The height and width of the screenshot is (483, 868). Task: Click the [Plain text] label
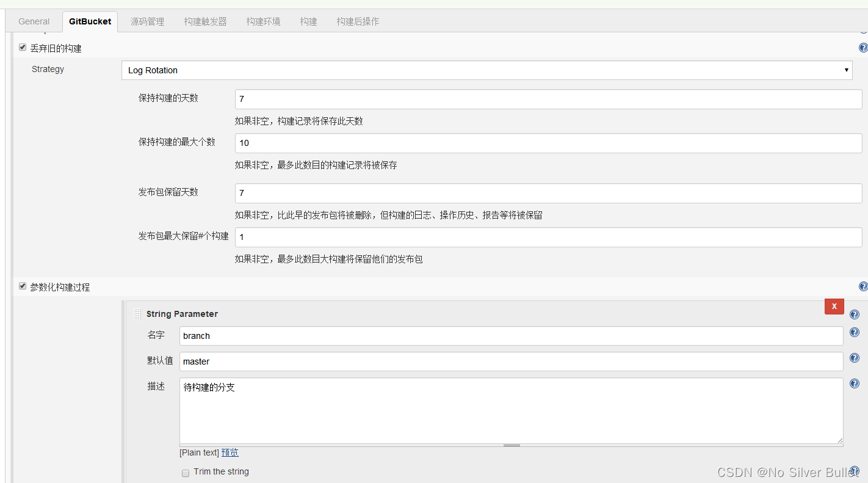point(199,452)
